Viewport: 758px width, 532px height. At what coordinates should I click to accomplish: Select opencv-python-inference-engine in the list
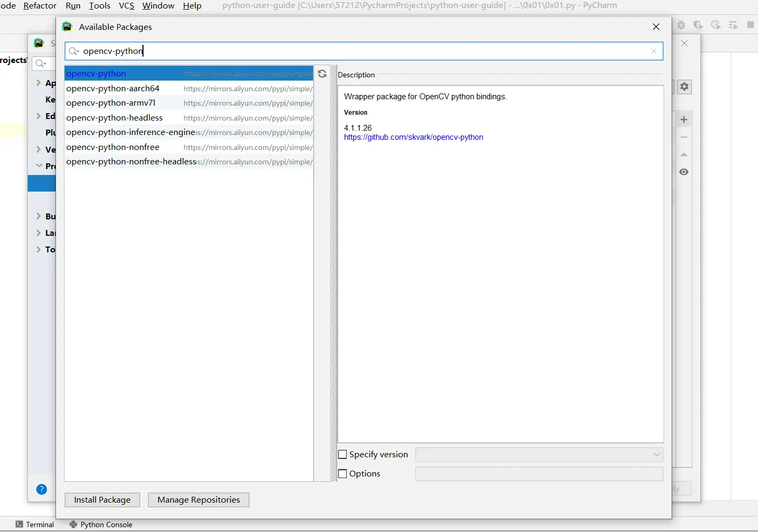pos(189,132)
